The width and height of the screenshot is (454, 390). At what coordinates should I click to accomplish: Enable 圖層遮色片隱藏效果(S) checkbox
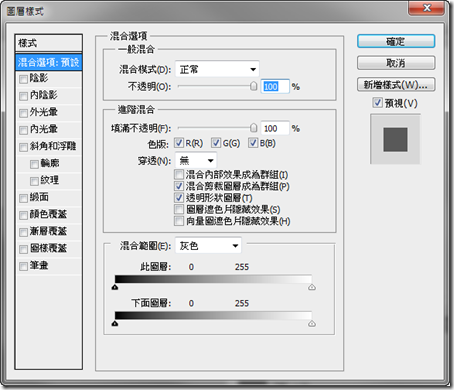179,209
